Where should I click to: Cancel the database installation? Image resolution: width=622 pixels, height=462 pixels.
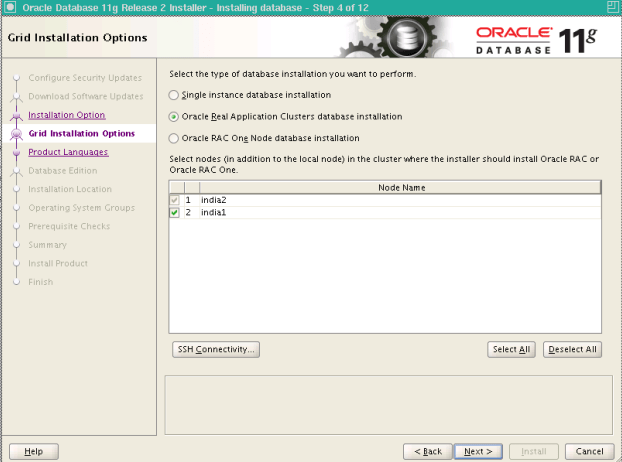coord(589,451)
